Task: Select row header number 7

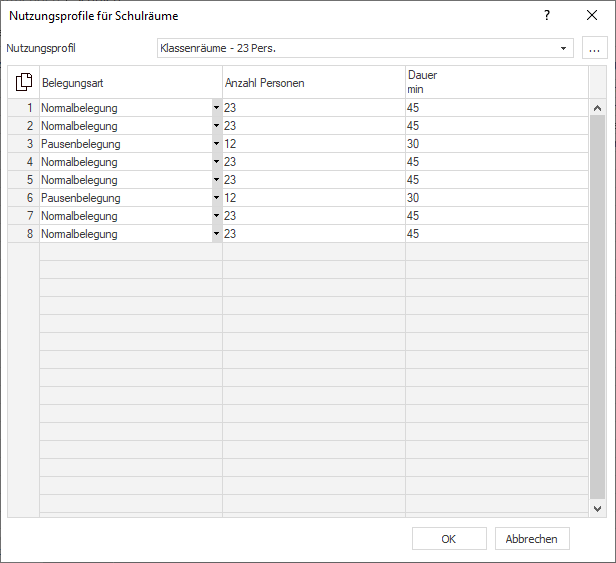Action: click(x=24, y=216)
